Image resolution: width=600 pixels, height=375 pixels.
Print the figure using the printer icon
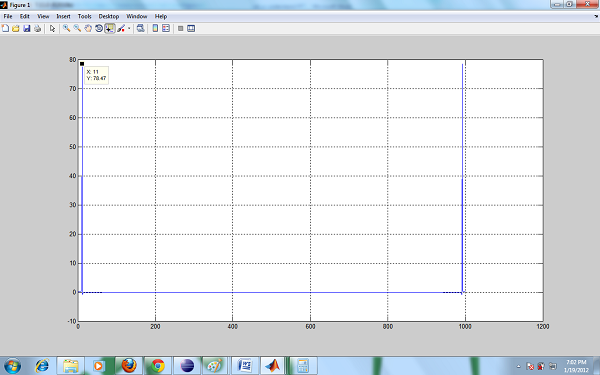pos(38,28)
